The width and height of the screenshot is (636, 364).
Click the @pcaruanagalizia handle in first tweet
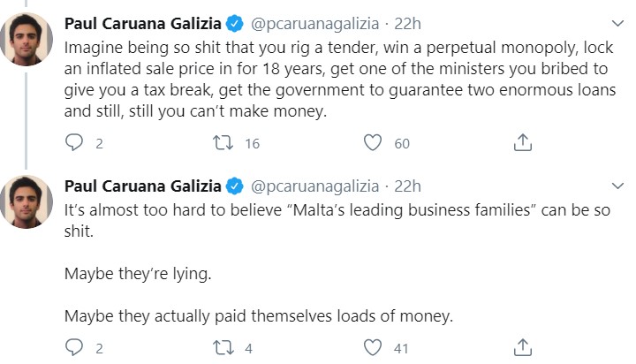tap(314, 24)
